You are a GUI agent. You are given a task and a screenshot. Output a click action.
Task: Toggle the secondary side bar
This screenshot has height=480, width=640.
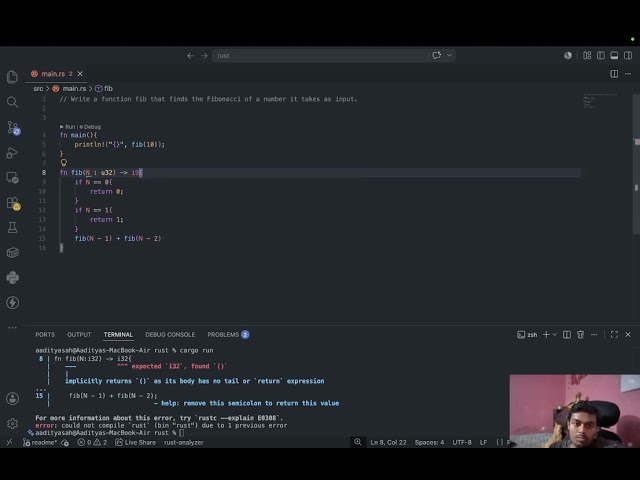[628, 56]
